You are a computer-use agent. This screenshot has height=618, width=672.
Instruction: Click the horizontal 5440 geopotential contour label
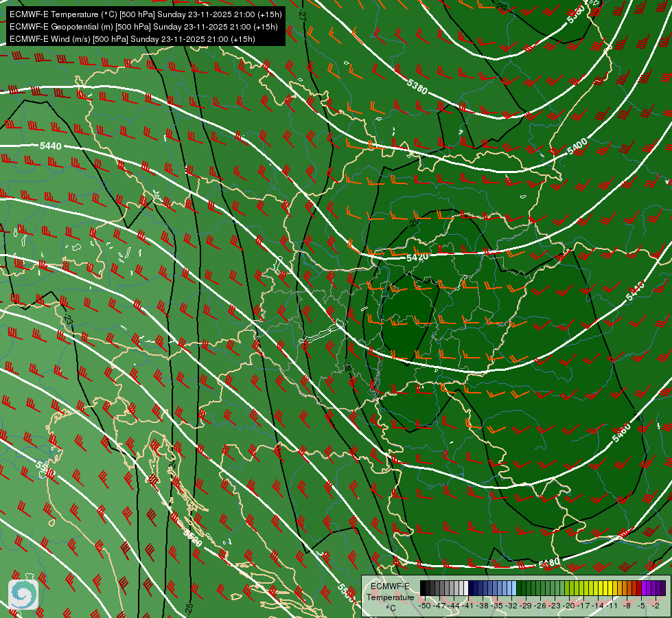pyautogui.click(x=51, y=146)
